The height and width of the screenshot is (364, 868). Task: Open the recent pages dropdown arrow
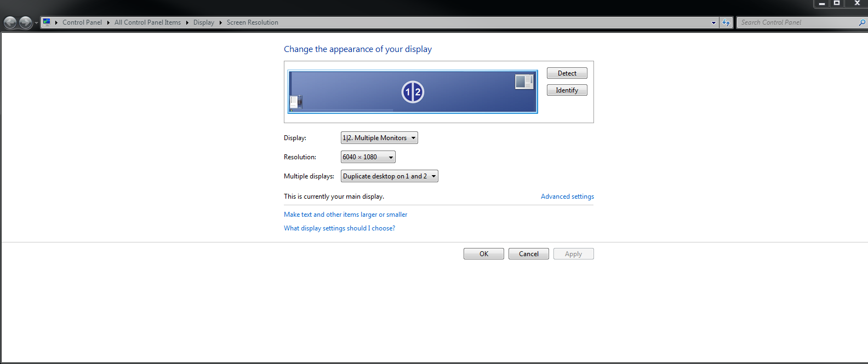click(x=36, y=23)
